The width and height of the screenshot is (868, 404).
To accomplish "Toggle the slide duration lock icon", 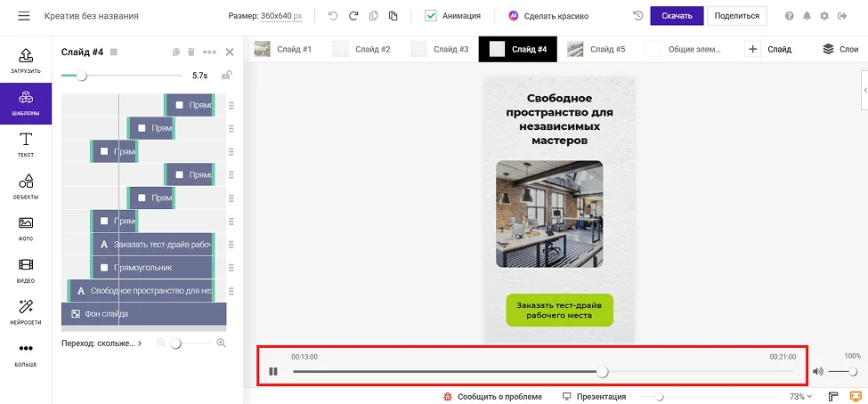I will (x=227, y=76).
